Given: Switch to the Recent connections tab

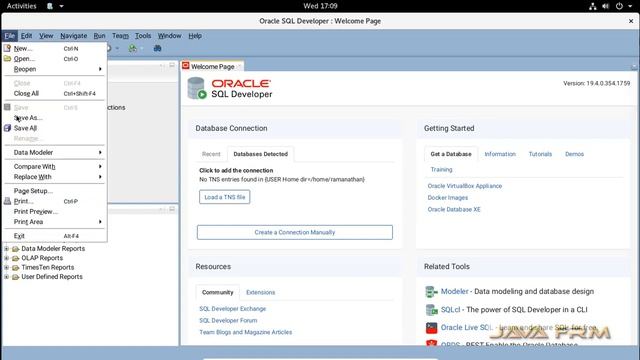Looking at the screenshot, I should pos(211,154).
